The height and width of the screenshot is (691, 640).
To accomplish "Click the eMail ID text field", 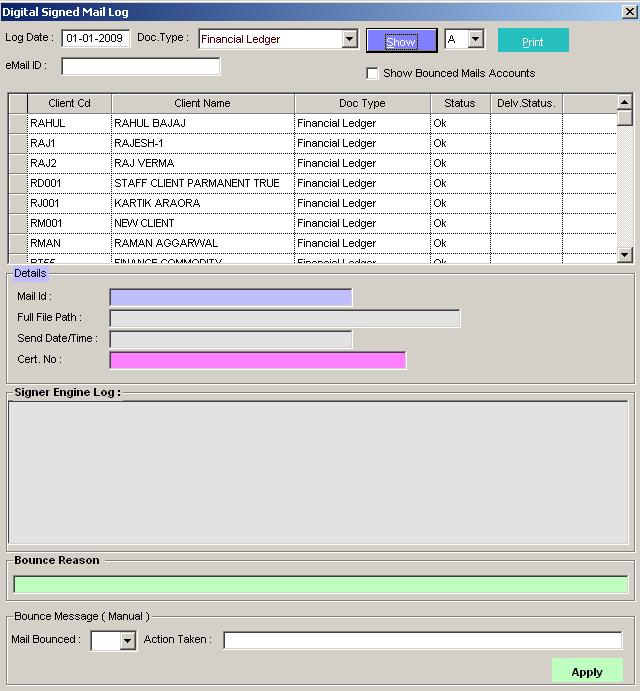I will [x=140, y=67].
